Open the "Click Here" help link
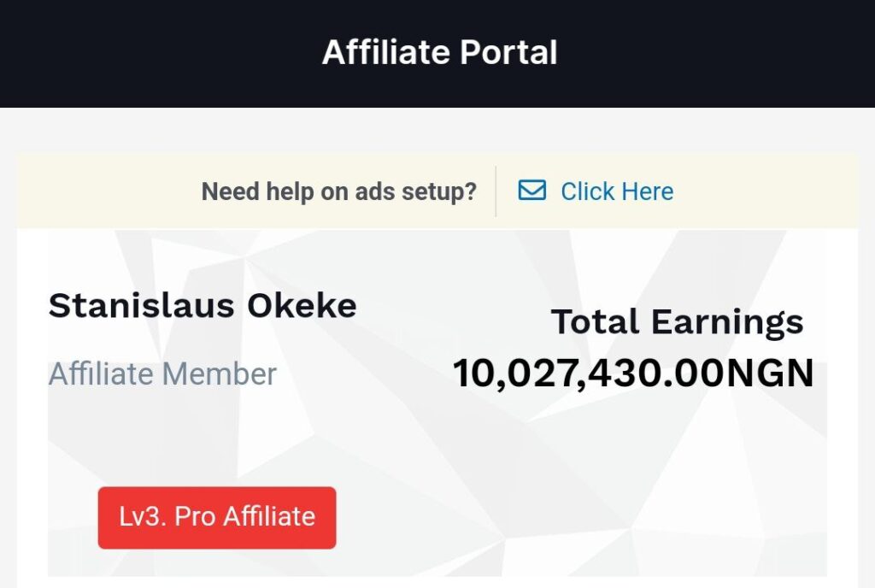 (616, 191)
